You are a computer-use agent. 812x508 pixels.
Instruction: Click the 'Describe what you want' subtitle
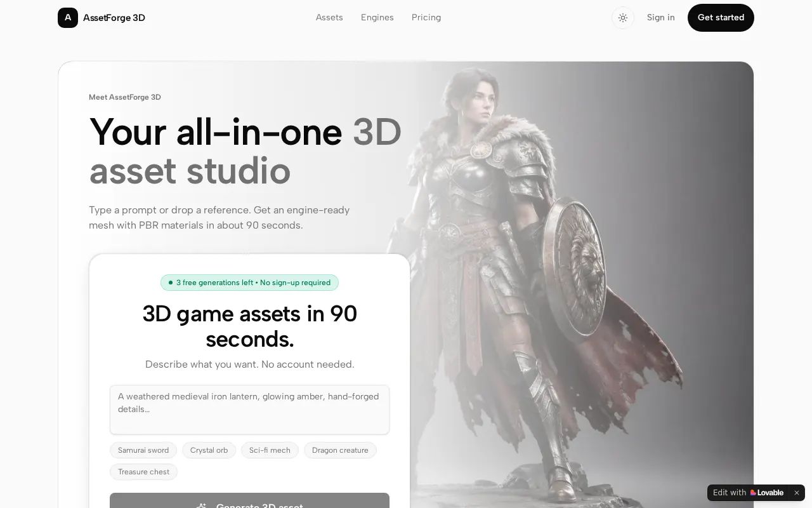[249, 364]
